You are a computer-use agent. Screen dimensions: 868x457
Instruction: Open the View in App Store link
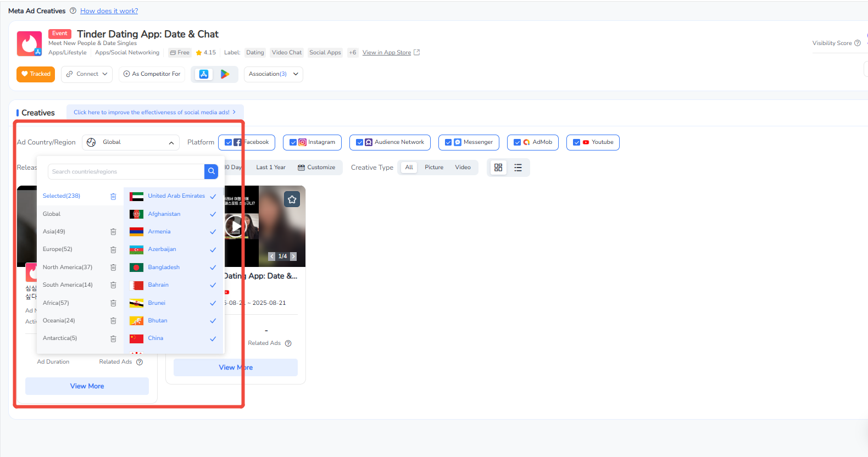tap(387, 53)
